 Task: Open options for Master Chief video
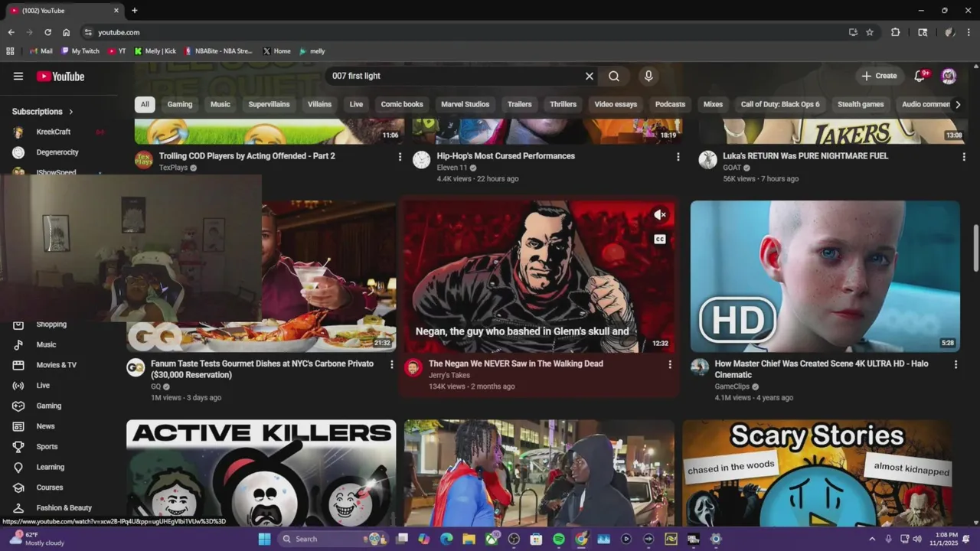955,365
